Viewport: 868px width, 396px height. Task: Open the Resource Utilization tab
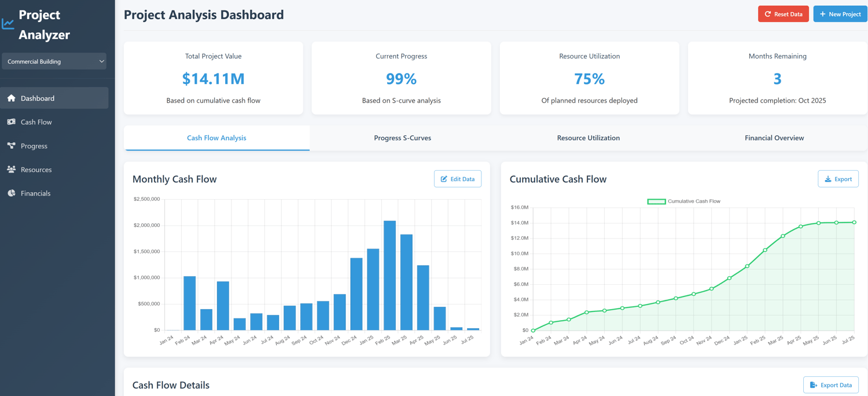588,138
